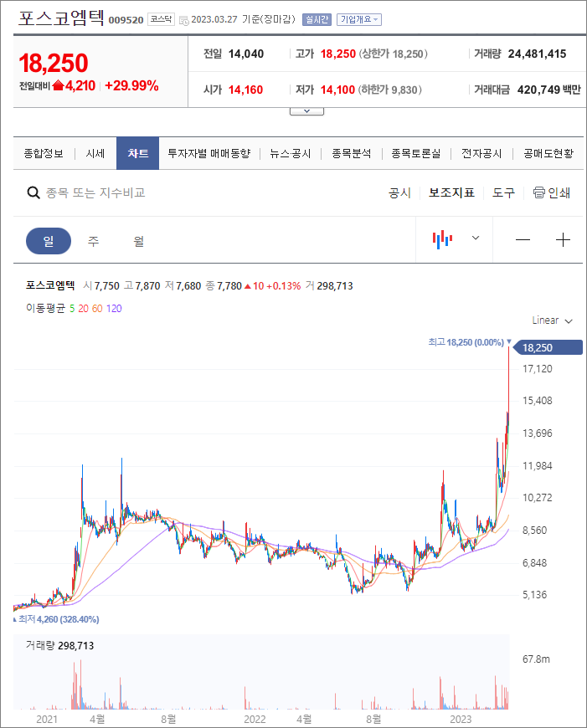
Task: Open the 공매도현황 tab
Action: coord(548,153)
